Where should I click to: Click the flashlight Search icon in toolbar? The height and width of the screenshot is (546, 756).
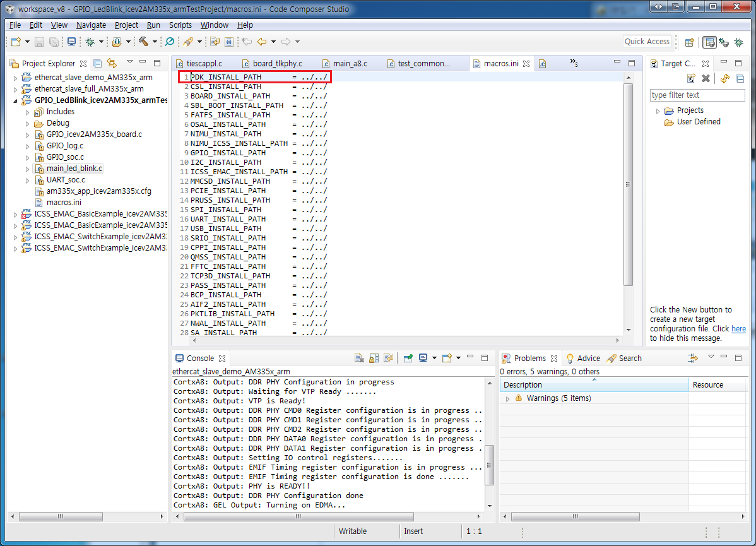188,42
